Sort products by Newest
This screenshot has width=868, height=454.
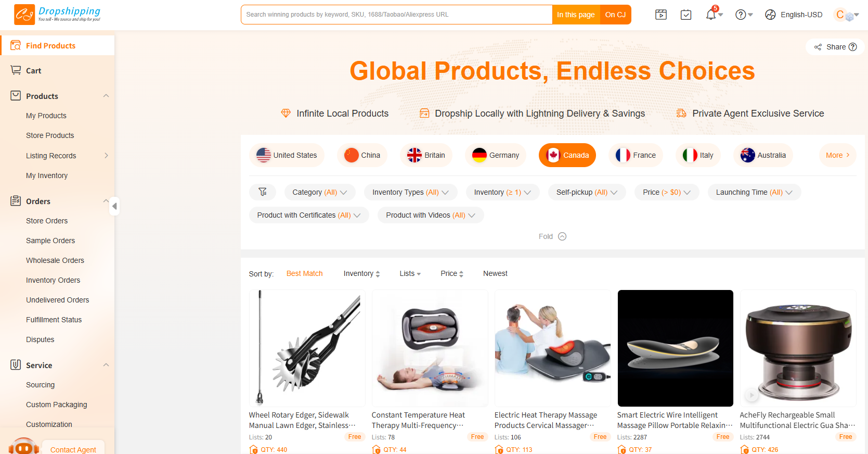click(x=495, y=273)
